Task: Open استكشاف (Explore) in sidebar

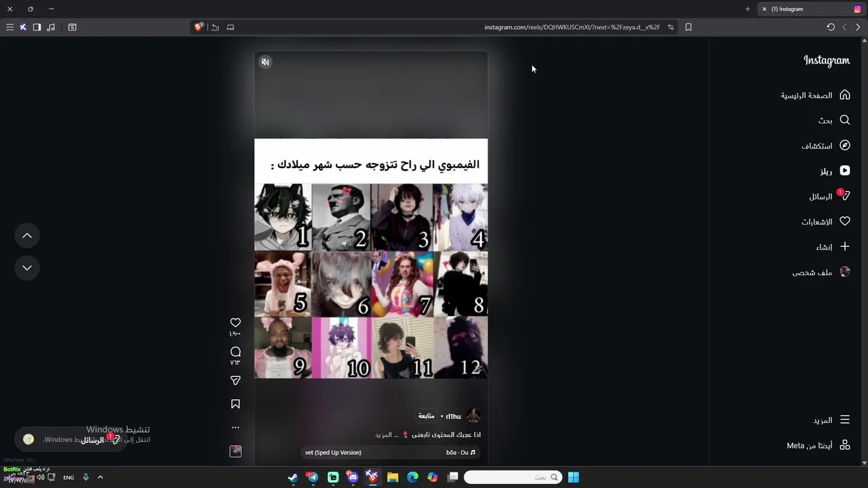Action: point(826,146)
